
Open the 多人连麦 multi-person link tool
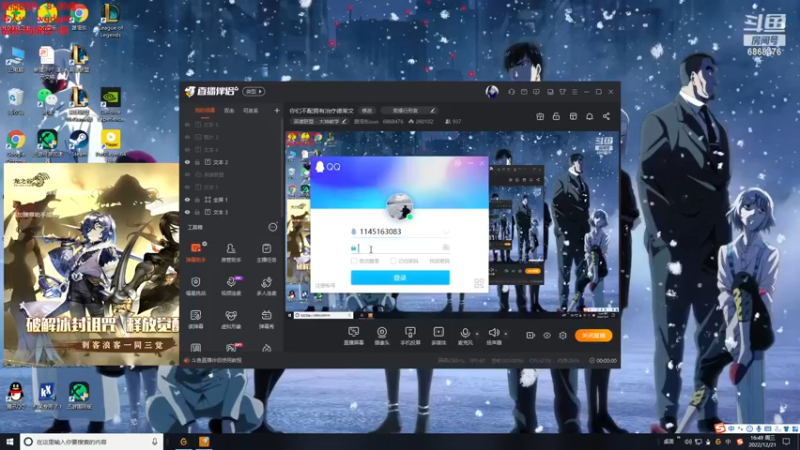click(266, 286)
